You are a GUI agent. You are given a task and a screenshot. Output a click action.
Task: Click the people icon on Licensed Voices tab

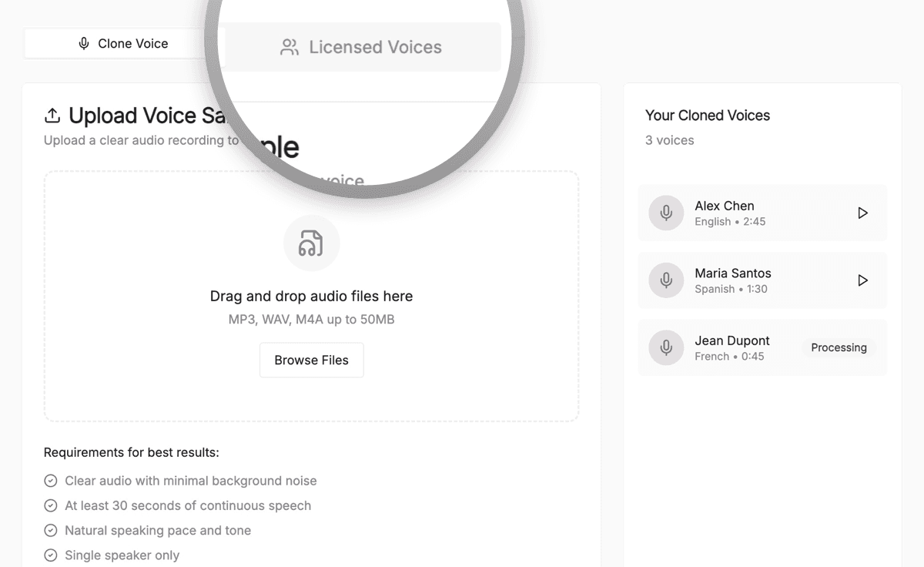tap(288, 47)
